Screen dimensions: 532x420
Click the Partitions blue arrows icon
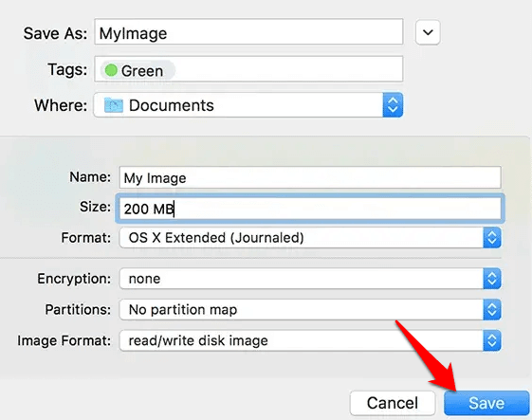(492, 309)
